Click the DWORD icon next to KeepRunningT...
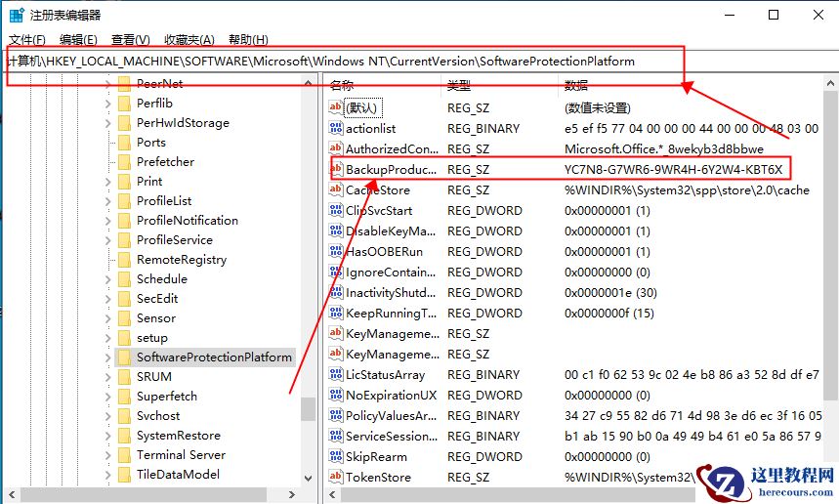This screenshot has width=839, height=504. (x=335, y=313)
